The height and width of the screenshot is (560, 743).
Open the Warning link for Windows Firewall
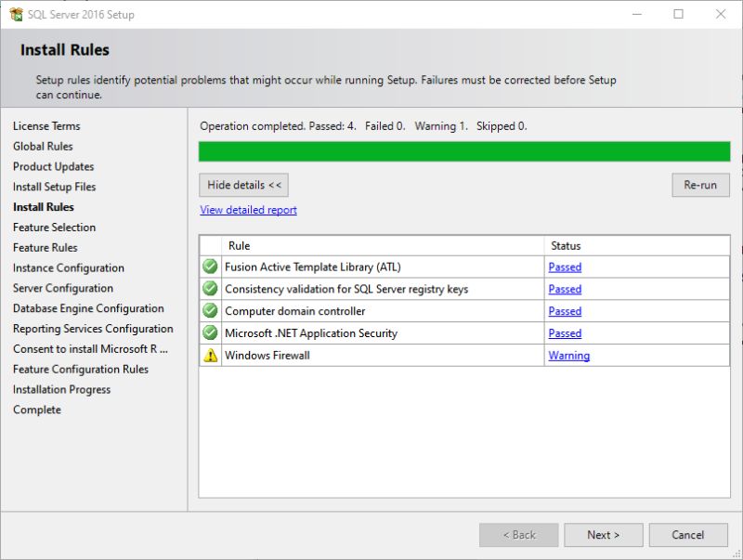click(x=567, y=356)
